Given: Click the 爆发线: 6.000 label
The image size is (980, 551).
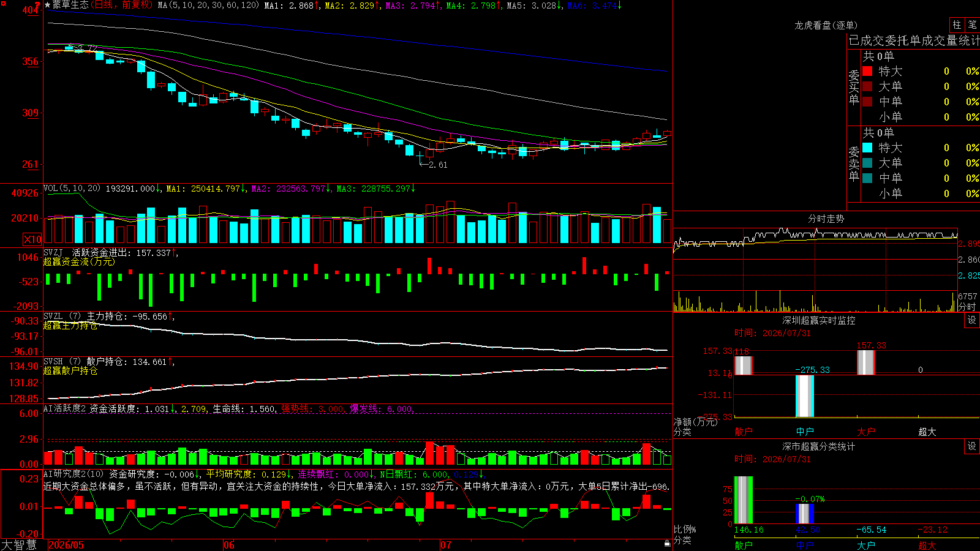Looking at the screenshot, I should coord(382,408).
